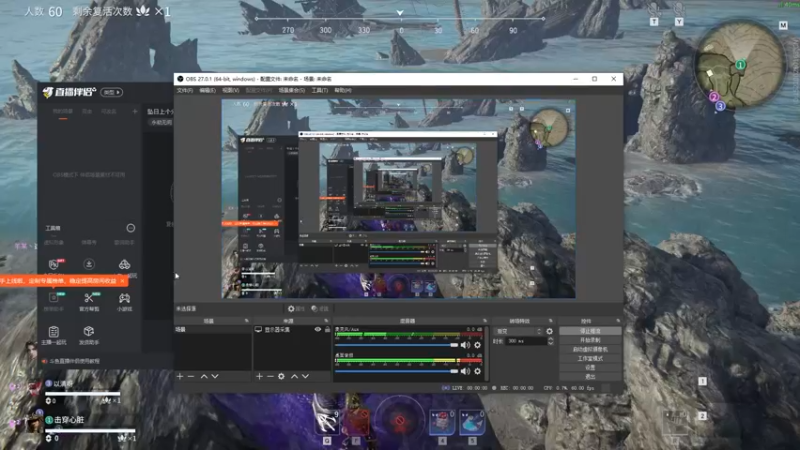Click 属性 button under preview

coord(296,309)
